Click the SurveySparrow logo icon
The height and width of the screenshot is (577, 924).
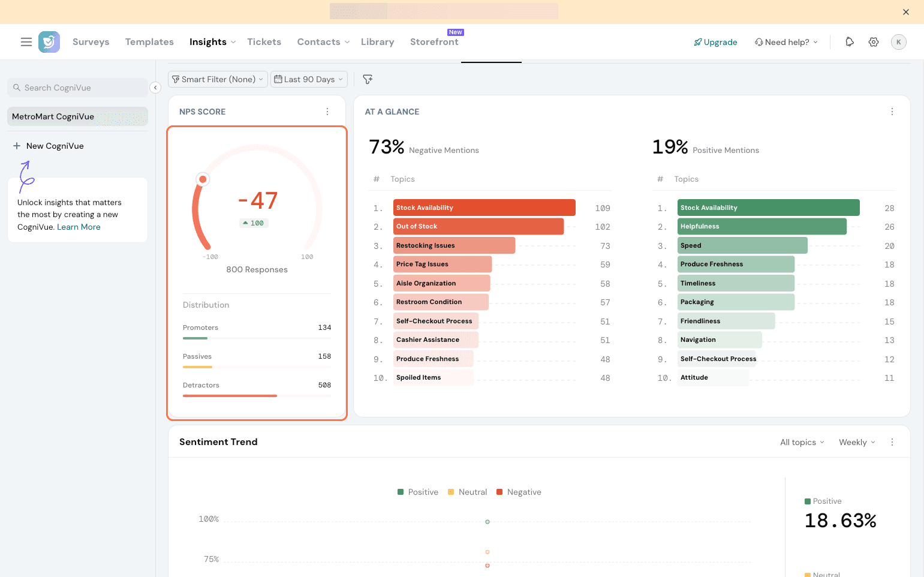tap(49, 42)
